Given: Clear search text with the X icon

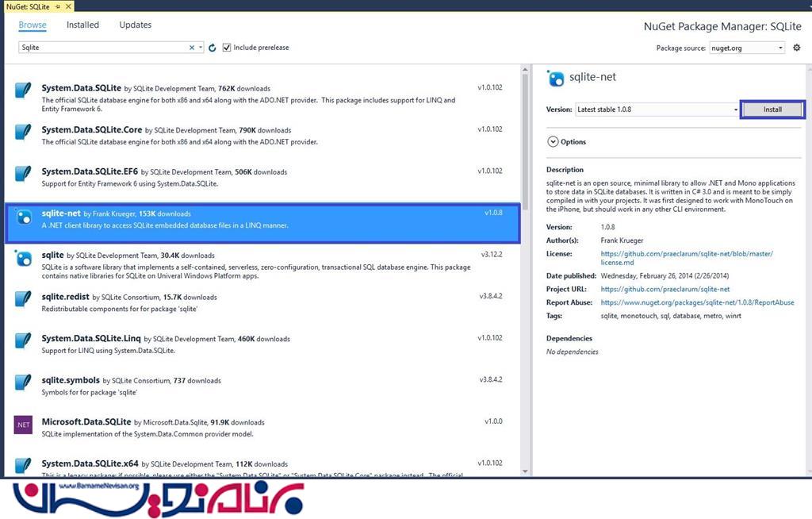Looking at the screenshot, I should click(191, 48).
